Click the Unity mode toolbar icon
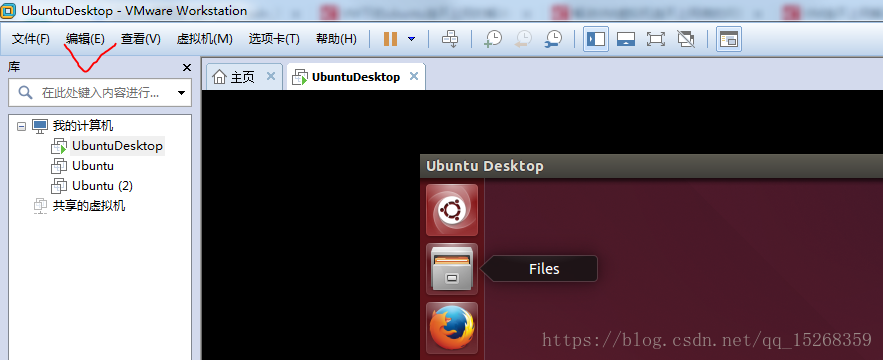 pyautogui.click(x=685, y=39)
